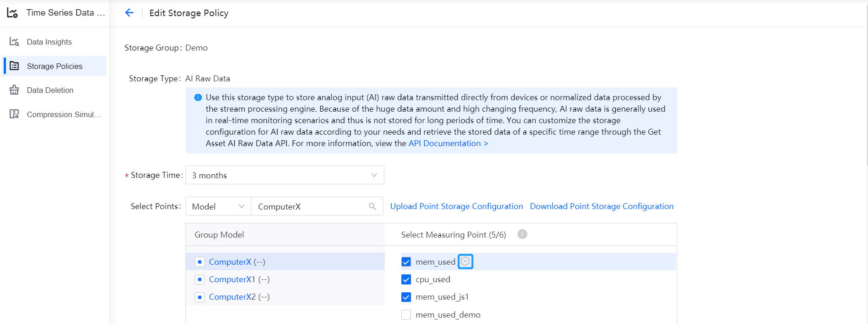Toggle the ComputerX2 group checkbox
Screen dimensions: 868x324
(x=199, y=297)
